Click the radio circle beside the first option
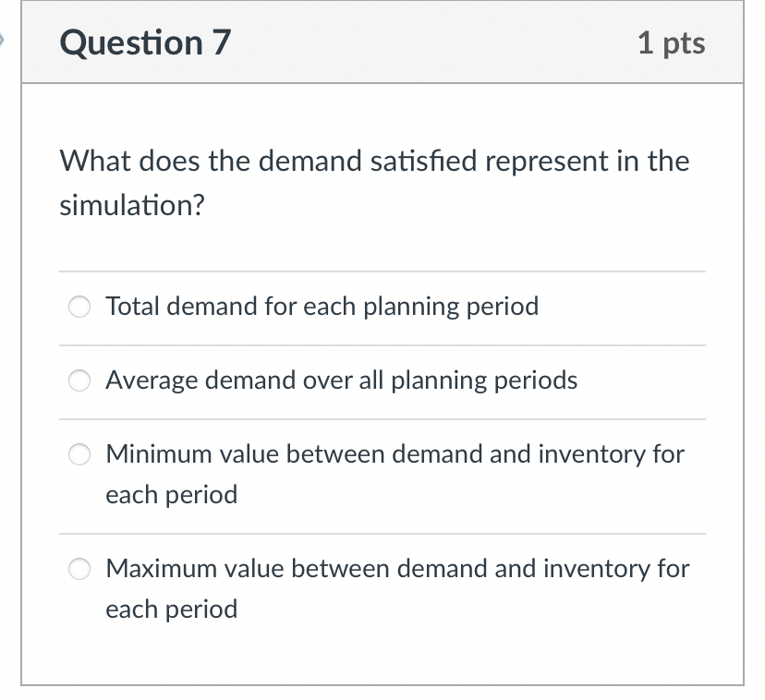 tap(79, 307)
